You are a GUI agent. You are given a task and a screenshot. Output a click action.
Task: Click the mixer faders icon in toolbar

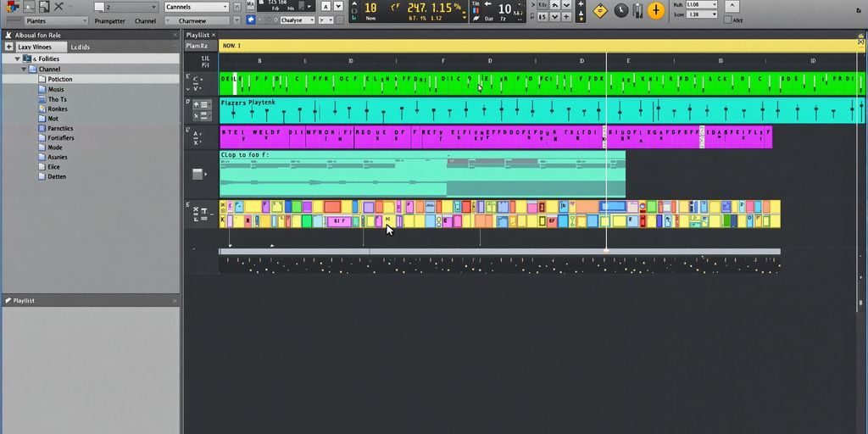click(x=639, y=10)
